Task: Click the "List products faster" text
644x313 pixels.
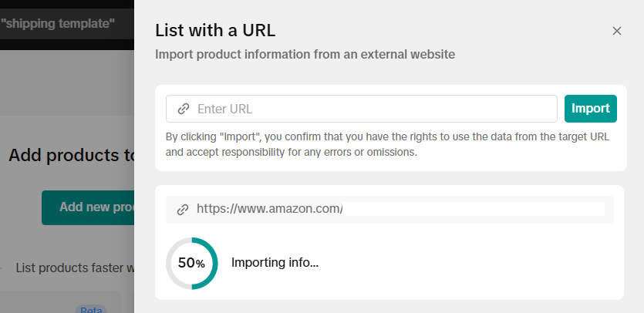Action: point(75,268)
